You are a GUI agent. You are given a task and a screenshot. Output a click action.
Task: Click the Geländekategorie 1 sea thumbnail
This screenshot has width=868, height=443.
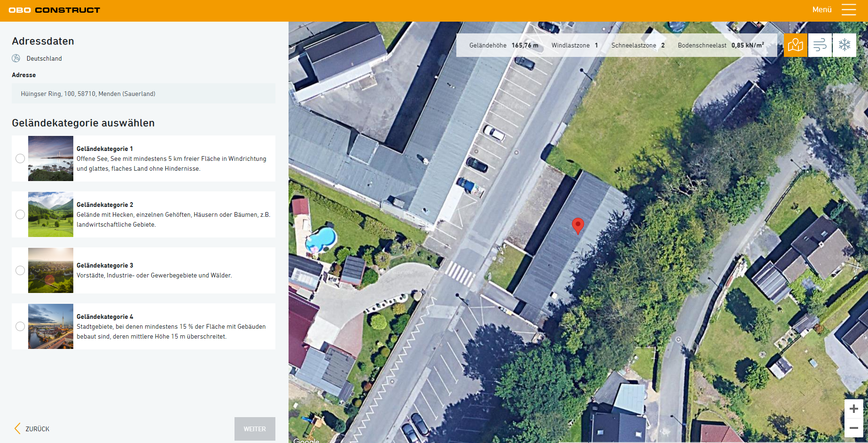pos(51,158)
